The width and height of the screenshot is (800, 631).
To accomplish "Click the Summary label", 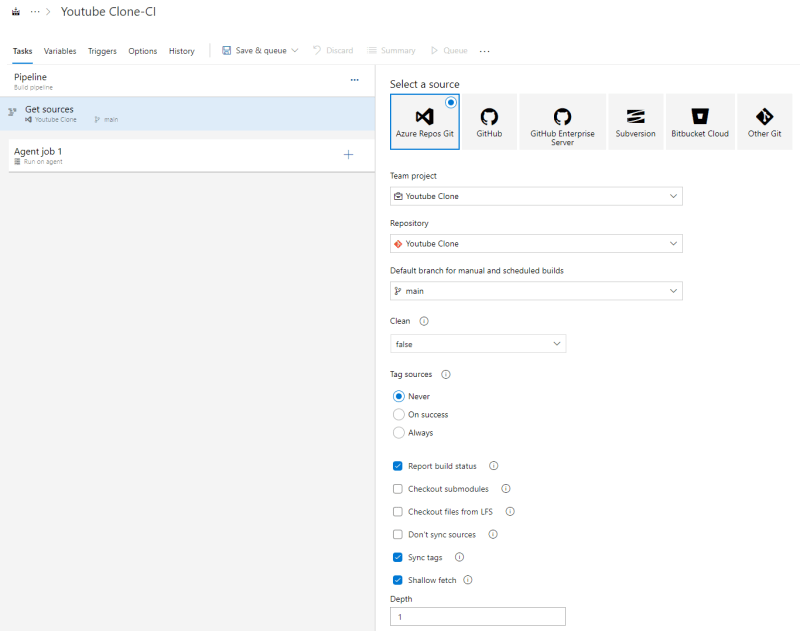I will pyautogui.click(x=398, y=51).
